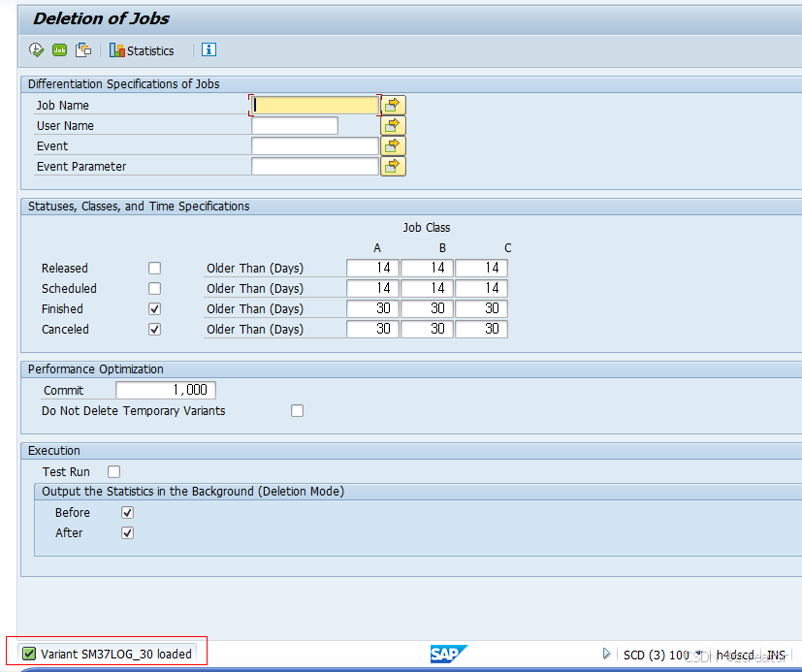802x672 pixels.
Task: Uncheck the Finished status checkbox
Action: tap(152, 308)
